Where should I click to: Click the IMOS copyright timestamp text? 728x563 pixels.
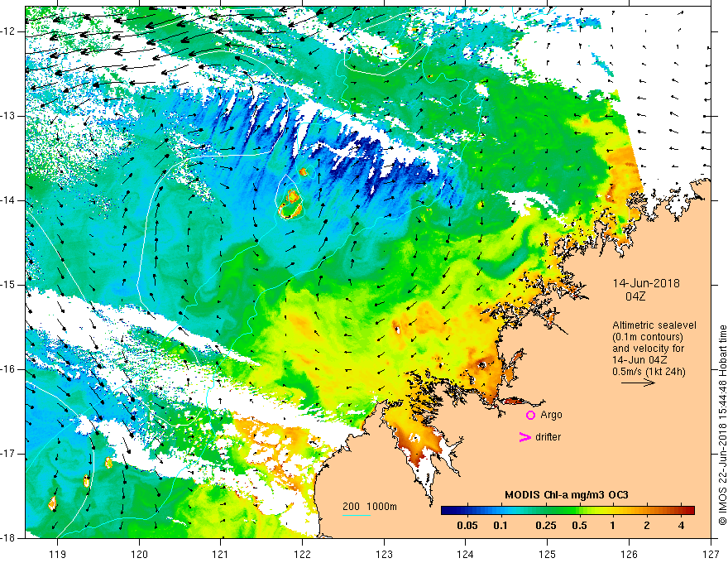[x=722, y=425]
